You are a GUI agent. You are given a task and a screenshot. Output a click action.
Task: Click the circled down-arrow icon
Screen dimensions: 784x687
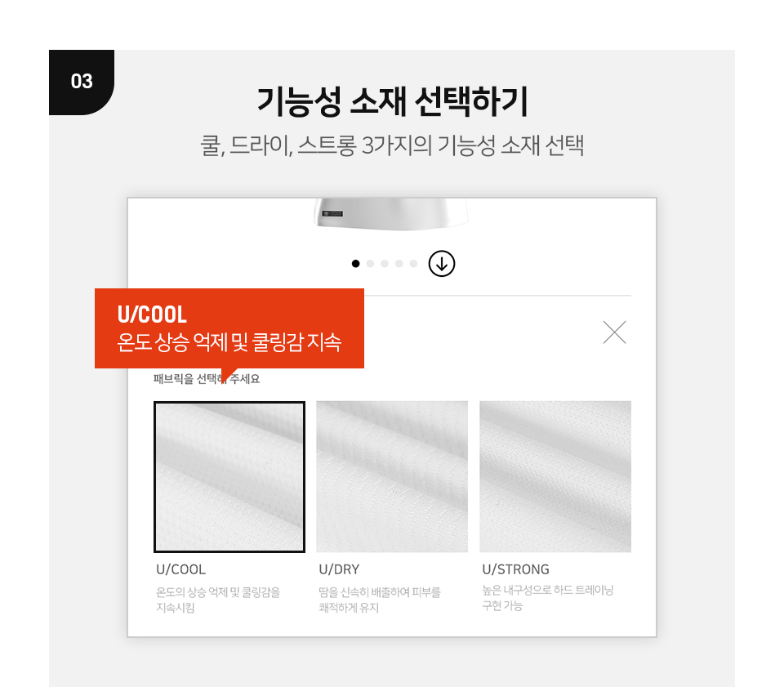(442, 264)
